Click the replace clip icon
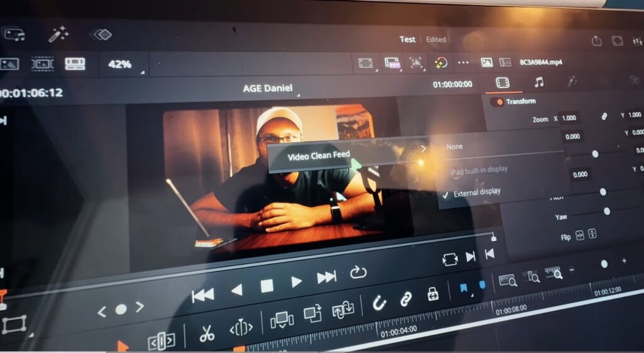This screenshot has width=644, height=353. [x=343, y=310]
